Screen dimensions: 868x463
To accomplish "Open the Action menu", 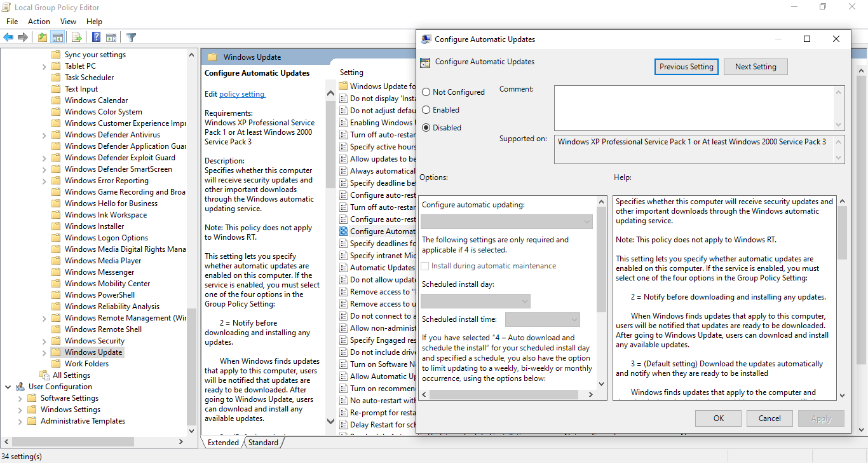I will [39, 22].
